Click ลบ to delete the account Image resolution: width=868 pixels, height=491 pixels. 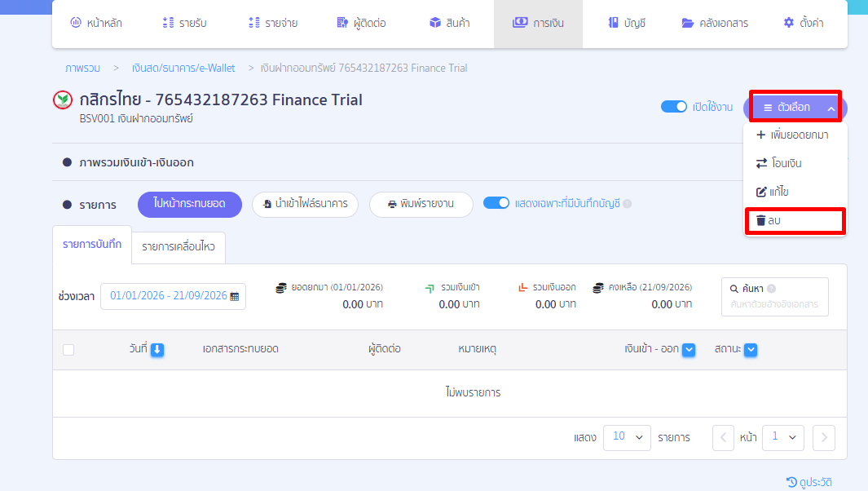(795, 220)
